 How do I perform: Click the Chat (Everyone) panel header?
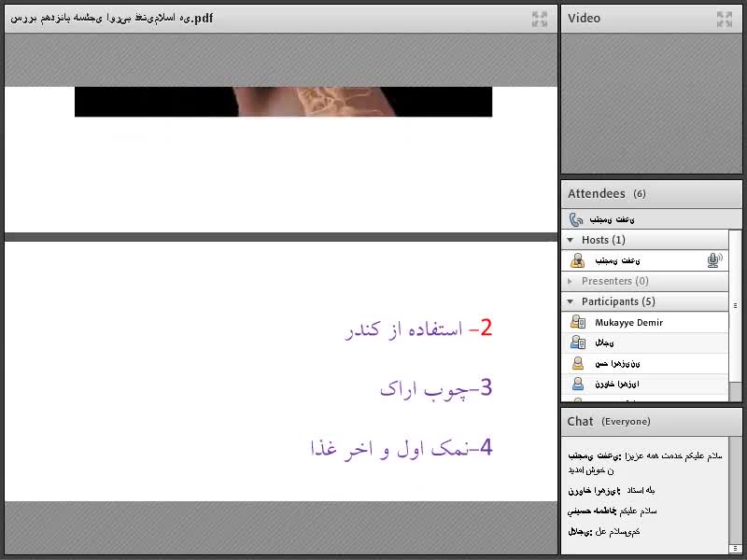pyautogui.click(x=608, y=421)
